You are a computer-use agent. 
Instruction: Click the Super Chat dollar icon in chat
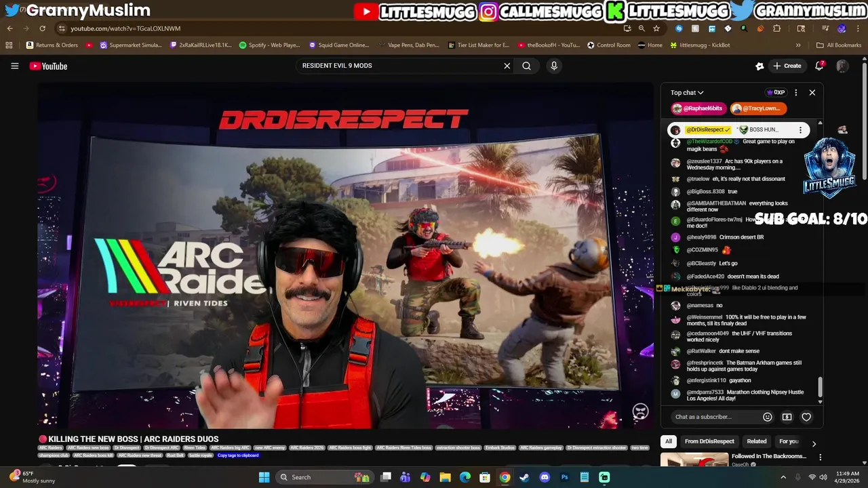coord(787,417)
